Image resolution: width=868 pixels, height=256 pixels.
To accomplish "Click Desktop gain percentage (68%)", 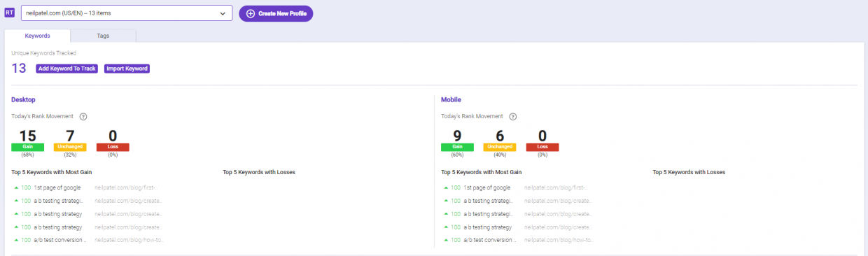I will (x=27, y=155).
